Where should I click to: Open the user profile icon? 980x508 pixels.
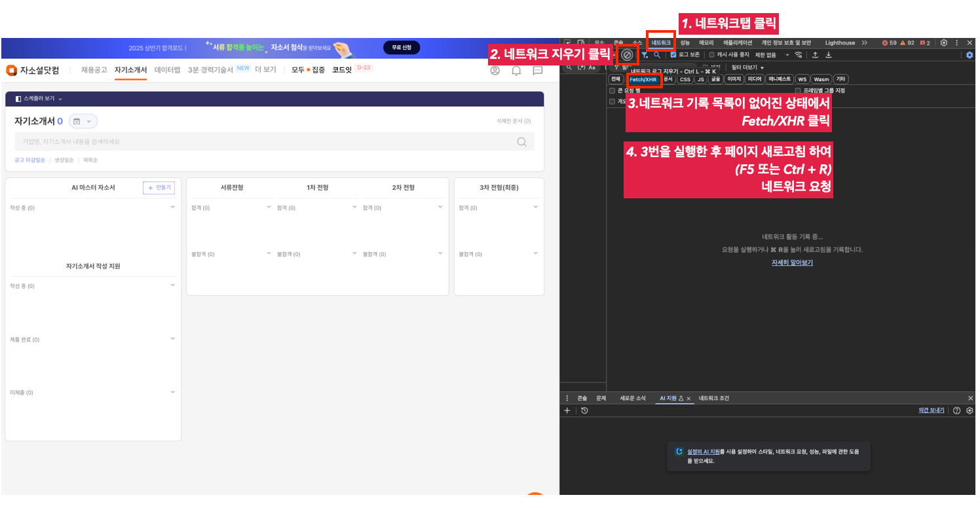pos(495,71)
